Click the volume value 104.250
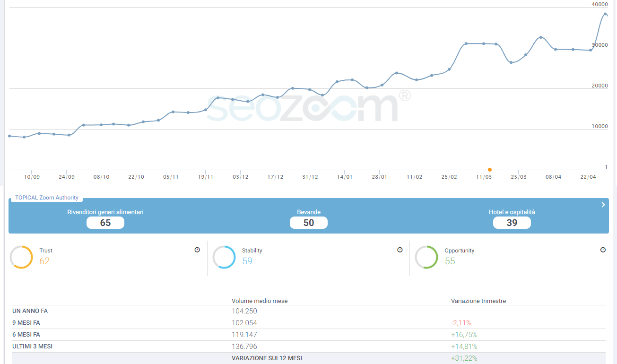This screenshot has height=364, width=617. (244, 311)
